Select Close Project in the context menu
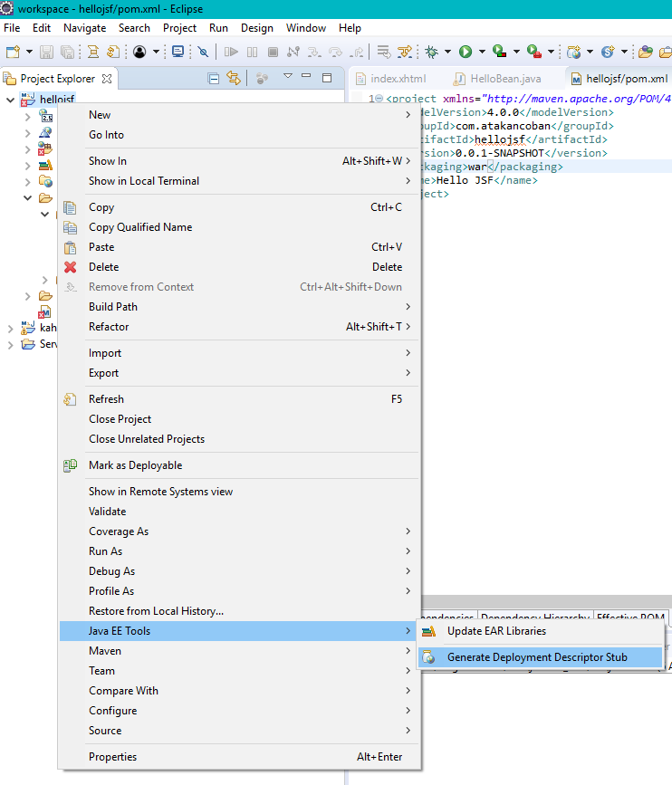The height and width of the screenshot is (785, 672). pyautogui.click(x=239, y=419)
